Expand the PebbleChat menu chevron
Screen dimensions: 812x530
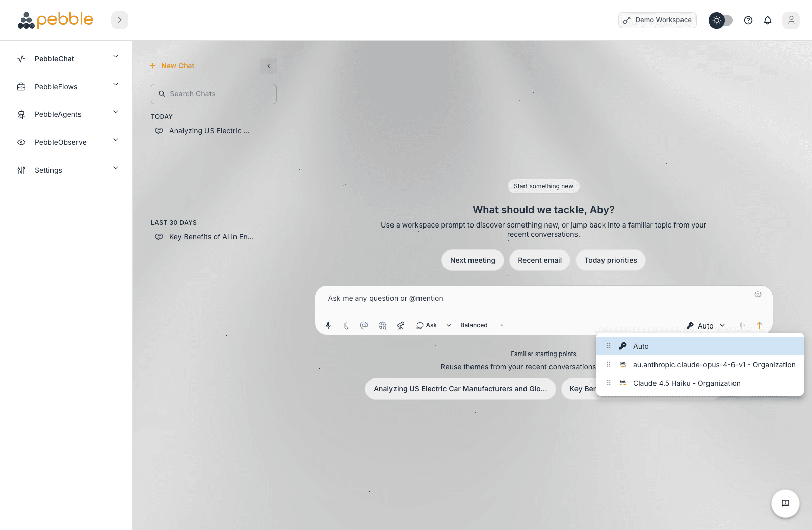(x=116, y=56)
